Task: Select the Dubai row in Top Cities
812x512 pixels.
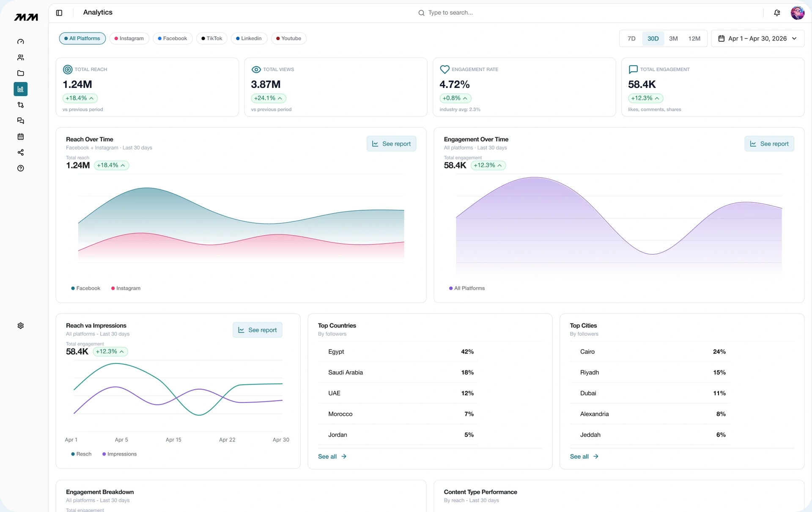Action: tap(650, 393)
